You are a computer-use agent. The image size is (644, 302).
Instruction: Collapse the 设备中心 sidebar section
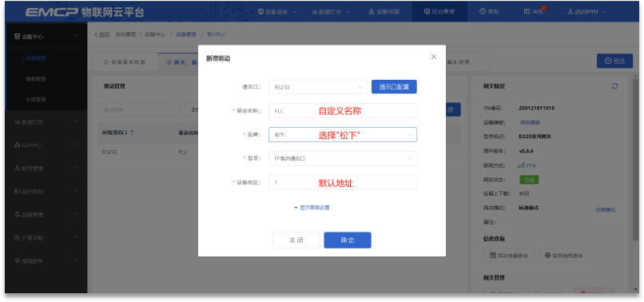(x=46, y=37)
